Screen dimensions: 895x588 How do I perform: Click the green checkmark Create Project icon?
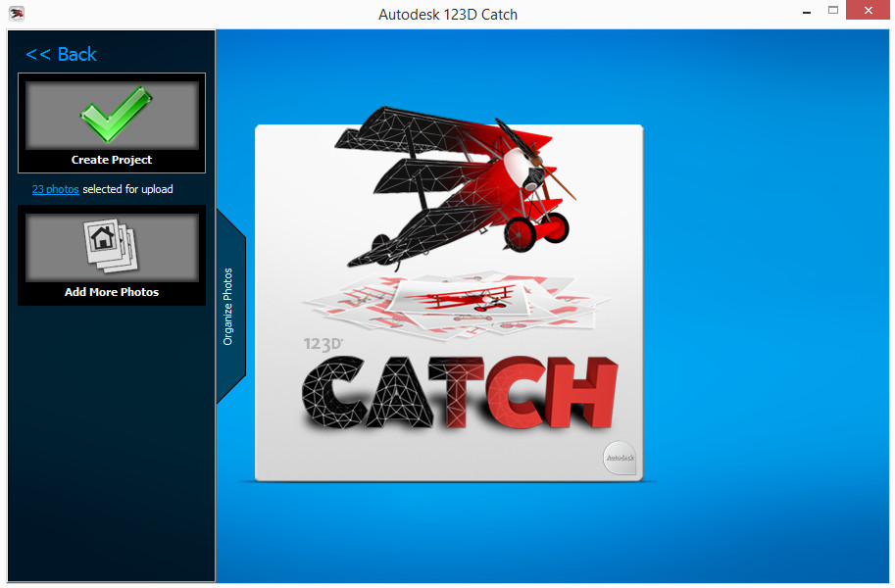(116, 115)
